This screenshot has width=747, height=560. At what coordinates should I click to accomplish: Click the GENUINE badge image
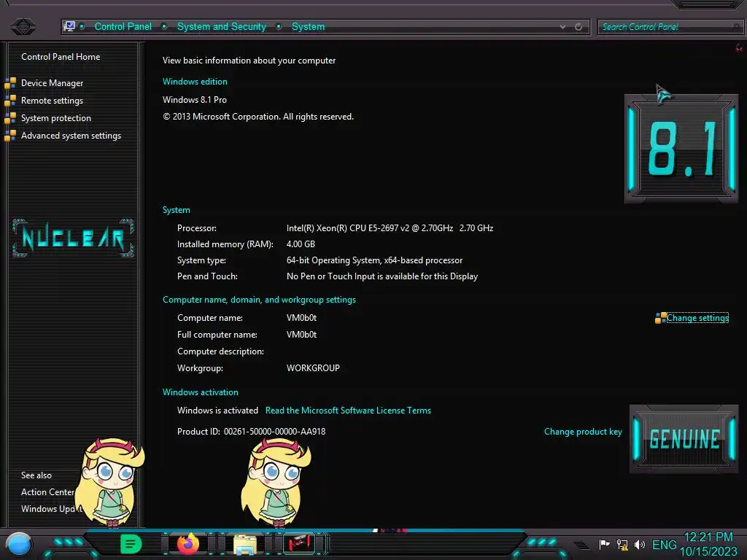684,438
